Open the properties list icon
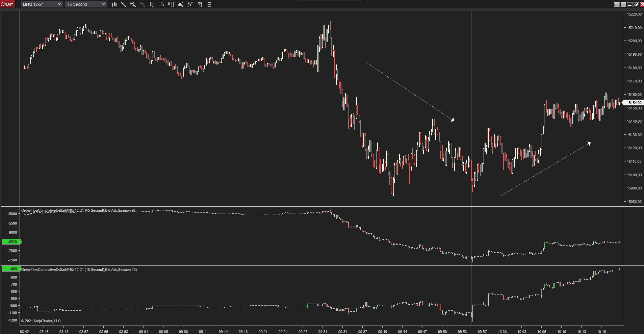This screenshot has height=334, width=644. [x=209, y=4]
